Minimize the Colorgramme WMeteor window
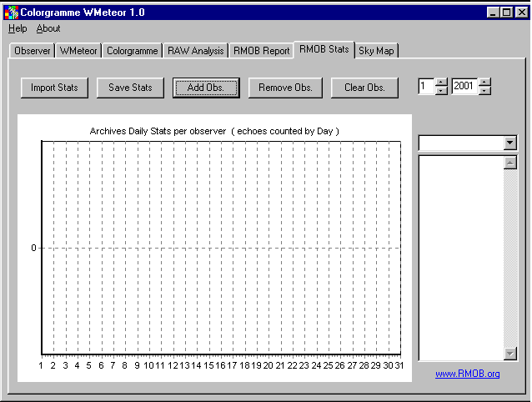This screenshot has width=532, height=402. (493, 13)
